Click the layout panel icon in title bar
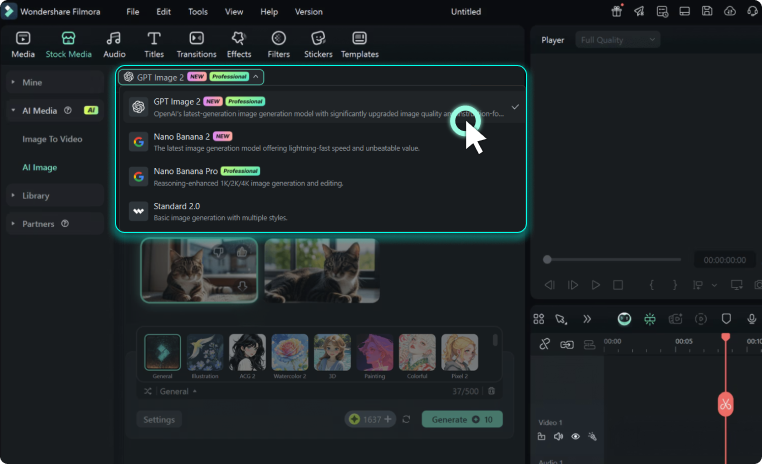Screen dimensions: 762x464 pyautogui.click(x=684, y=11)
